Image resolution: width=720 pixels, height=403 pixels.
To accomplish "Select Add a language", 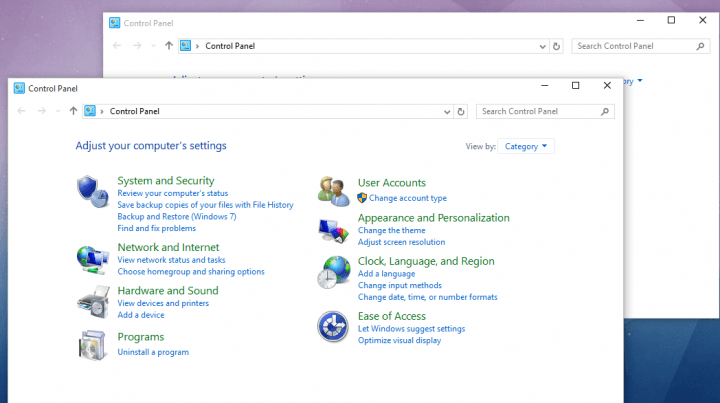I will click(x=386, y=274).
